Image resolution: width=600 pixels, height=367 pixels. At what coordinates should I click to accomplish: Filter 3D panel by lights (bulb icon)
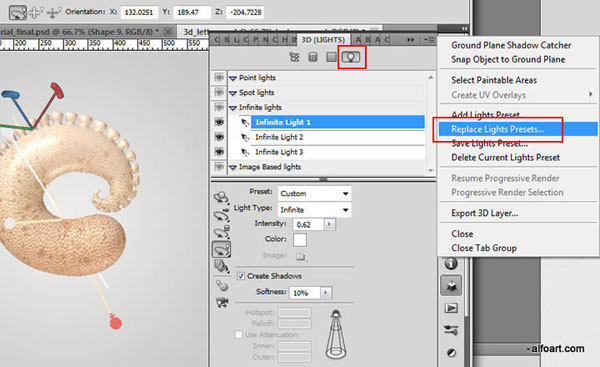(x=351, y=57)
